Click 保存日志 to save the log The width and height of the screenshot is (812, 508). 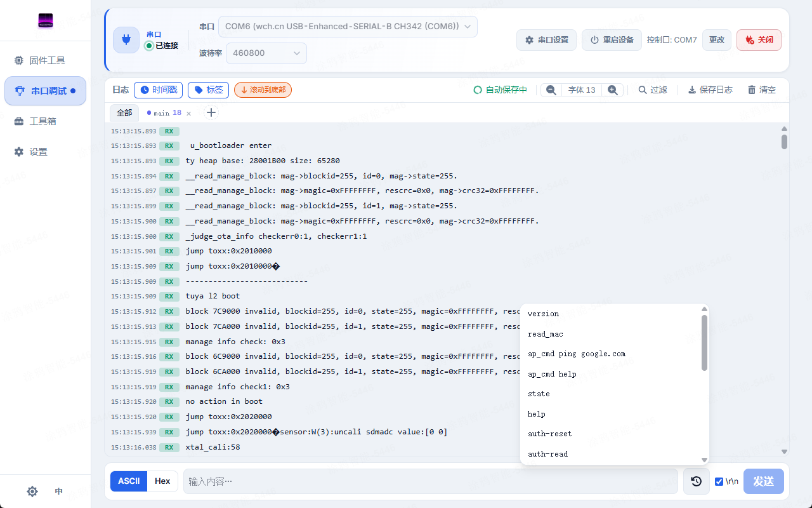[x=710, y=90]
